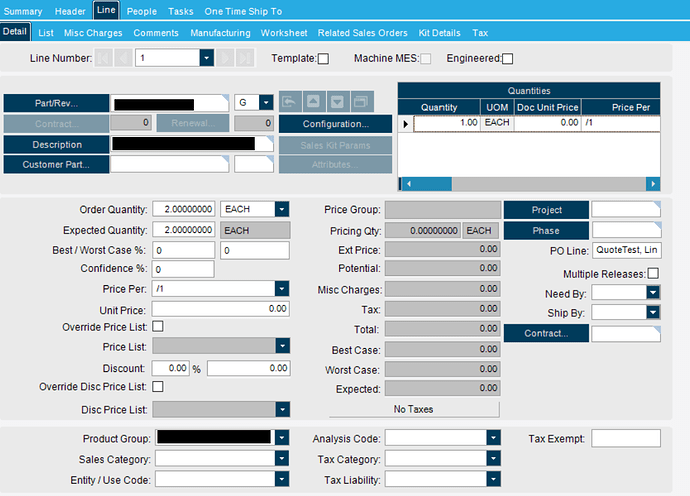
Task: Switch to Summary tab
Action: tap(23, 11)
